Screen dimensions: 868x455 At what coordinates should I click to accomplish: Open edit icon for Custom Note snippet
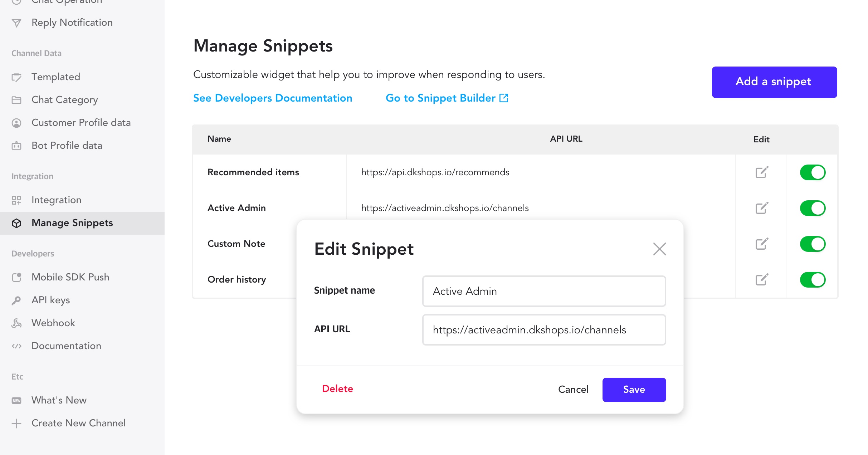[761, 244]
